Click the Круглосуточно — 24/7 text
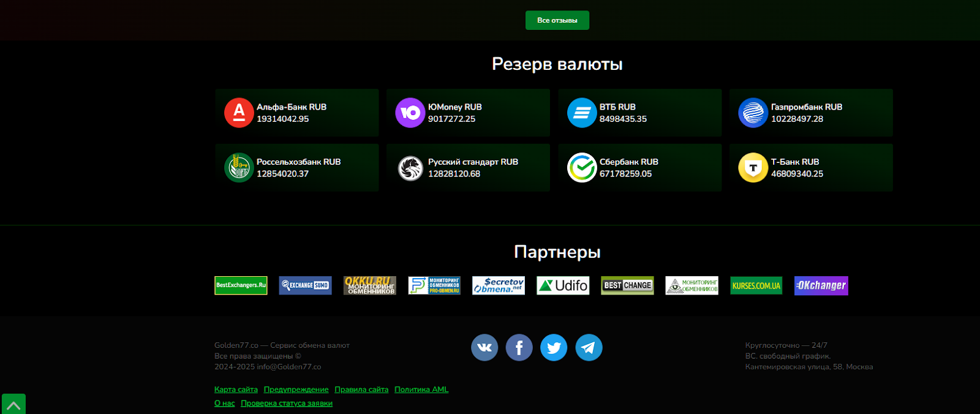The height and width of the screenshot is (414, 980). pyautogui.click(x=786, y=345)
